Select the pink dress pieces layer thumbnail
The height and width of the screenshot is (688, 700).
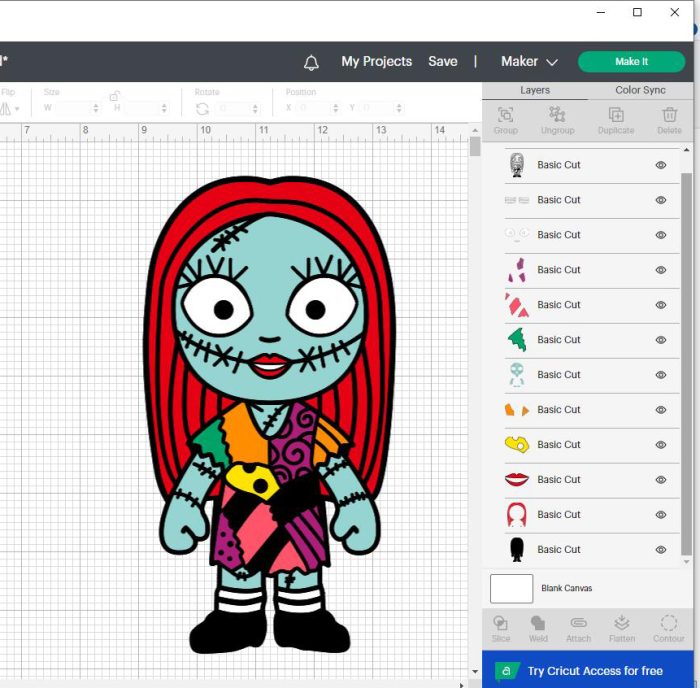pos(517,305)
